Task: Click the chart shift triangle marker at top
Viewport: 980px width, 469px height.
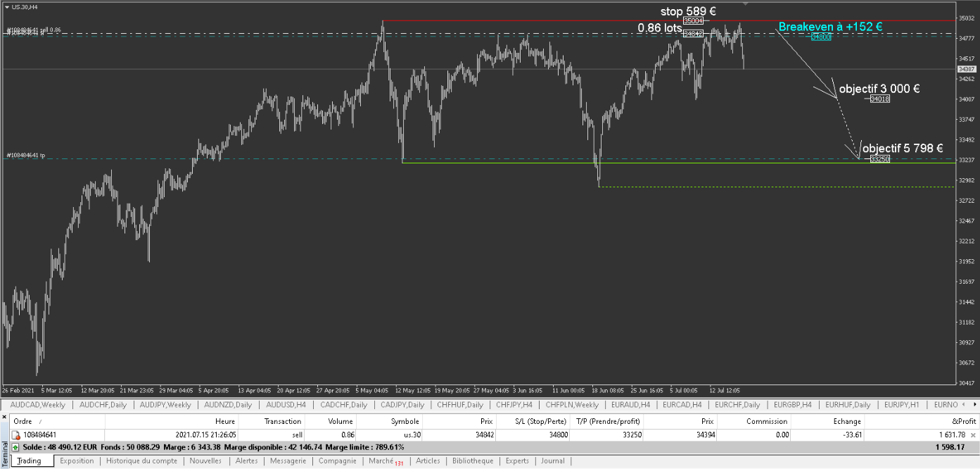Action: click(x=746, y=4)
